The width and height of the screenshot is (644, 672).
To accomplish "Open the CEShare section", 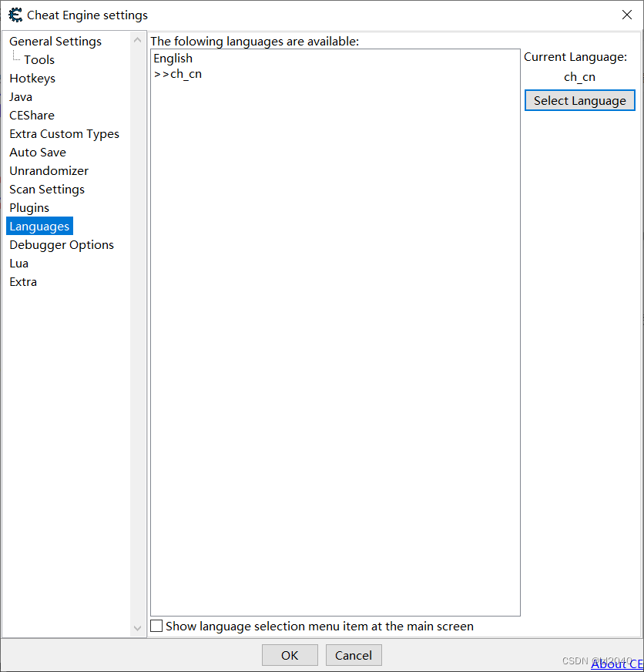I will coord(32,116).
